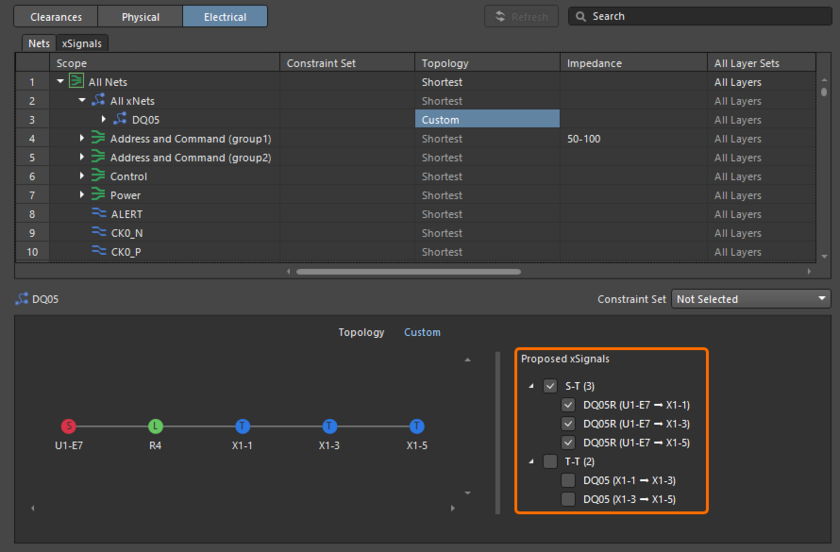Viewport: 840px width, 552px height.
Task: Click the CK0_P net icon
Action: [x=99, y=250]
